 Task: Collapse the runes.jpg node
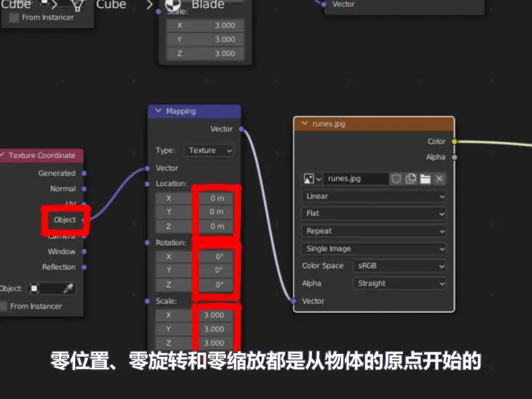click(304, 123)
